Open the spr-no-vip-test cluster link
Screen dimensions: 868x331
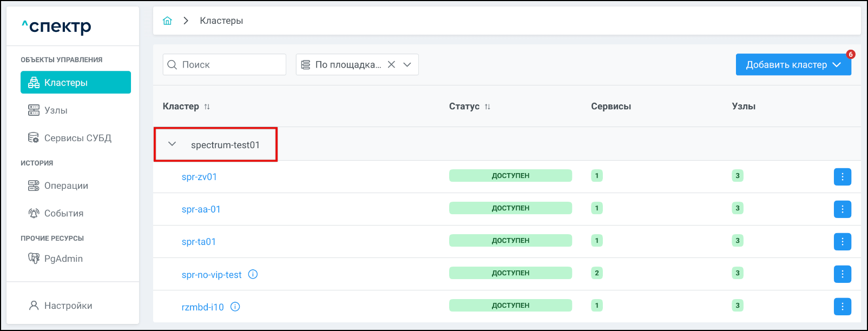(x=212, y=275)
